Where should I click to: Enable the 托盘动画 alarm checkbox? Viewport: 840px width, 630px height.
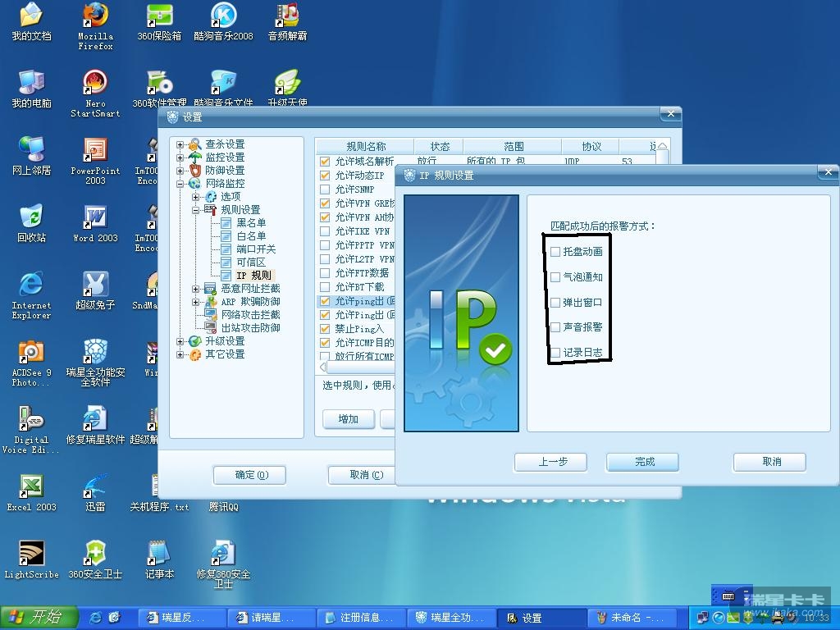click(555, 252)
